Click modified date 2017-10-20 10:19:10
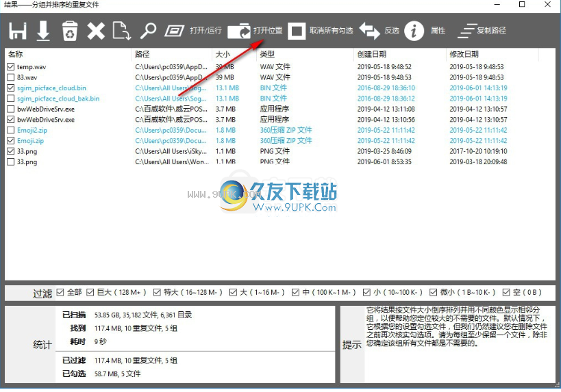Screen dimensions: 561x392 pos(478,151)
